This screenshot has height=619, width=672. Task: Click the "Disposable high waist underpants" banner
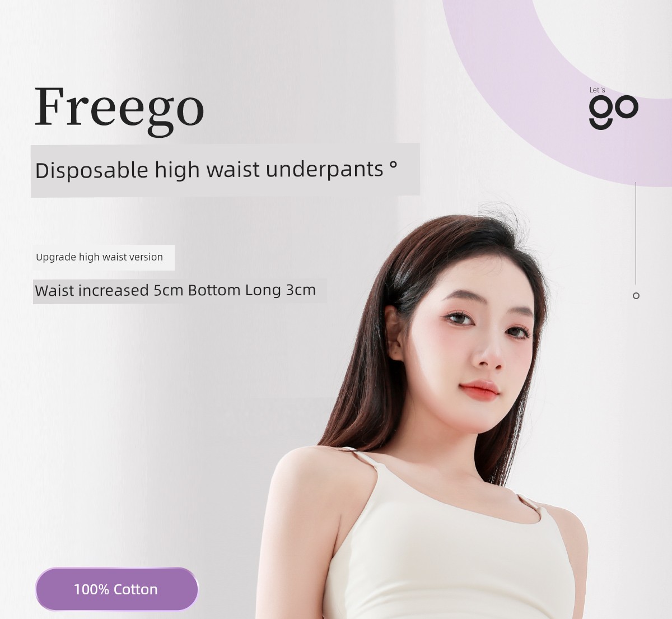pos(225,170)
